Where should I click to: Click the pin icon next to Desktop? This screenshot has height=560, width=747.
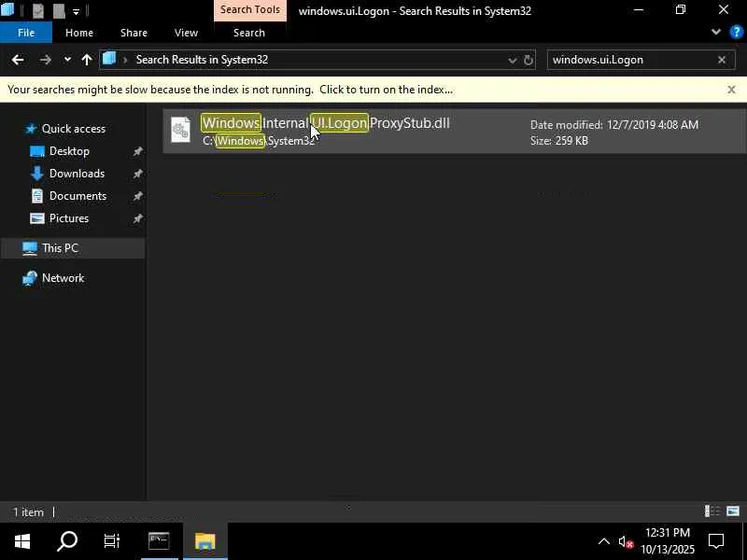(137, 151)
